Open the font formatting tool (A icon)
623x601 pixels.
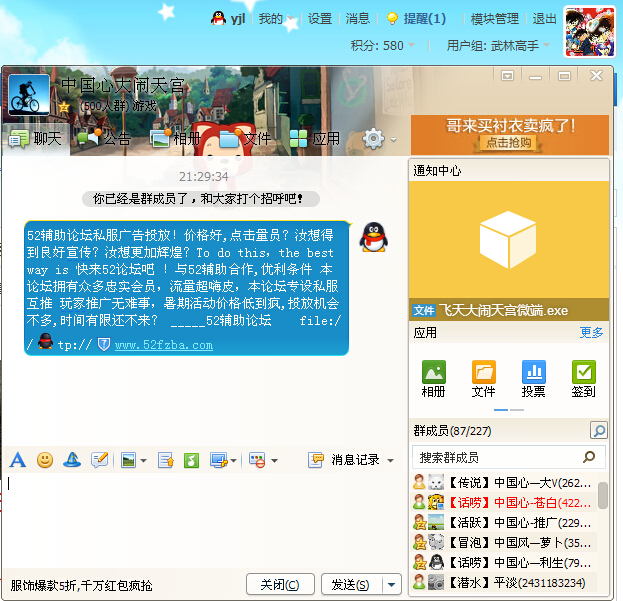tap(18, 460)
